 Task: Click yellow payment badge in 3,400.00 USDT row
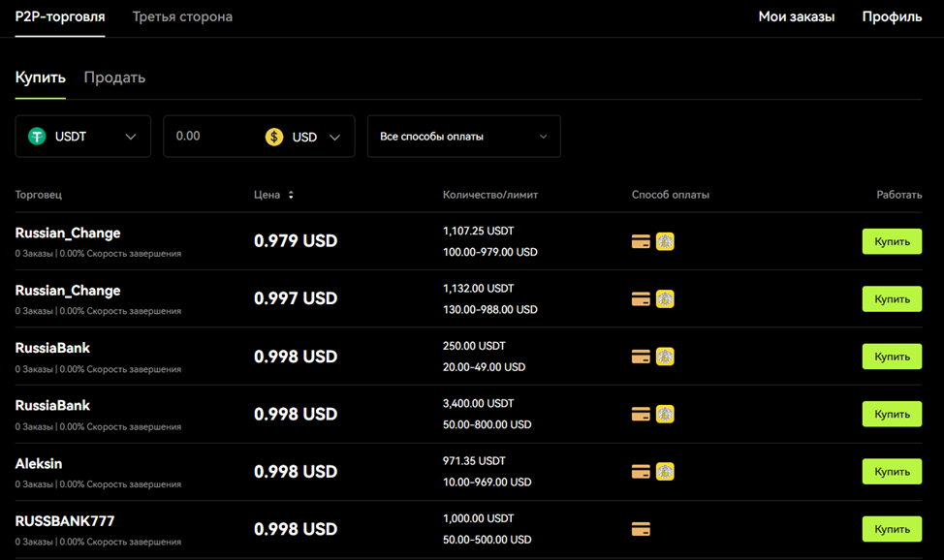pos(665,414)
